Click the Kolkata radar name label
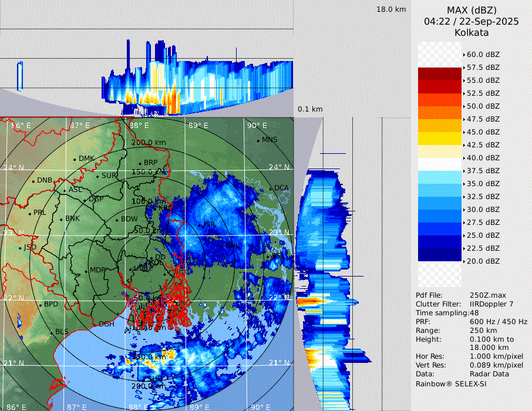 [x=471, y=32]
